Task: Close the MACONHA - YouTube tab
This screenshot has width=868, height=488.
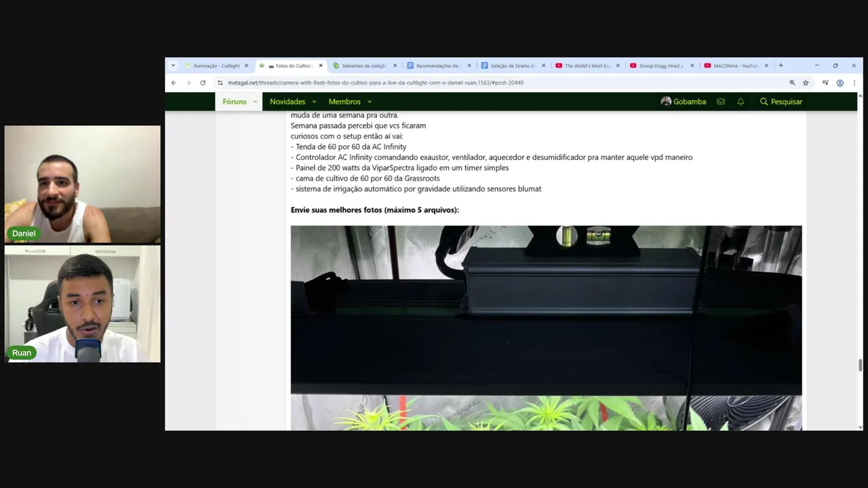Action: (766, 66)
